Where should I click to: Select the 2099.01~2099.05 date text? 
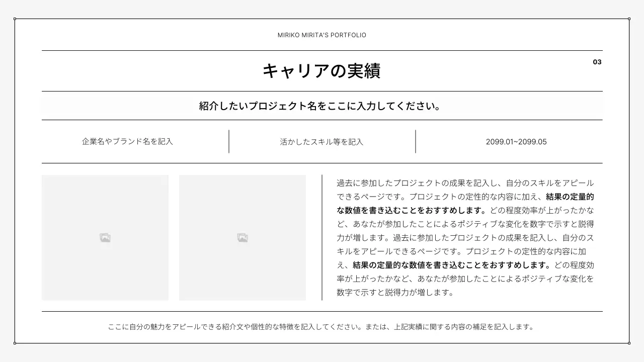[x=517, y=141]
